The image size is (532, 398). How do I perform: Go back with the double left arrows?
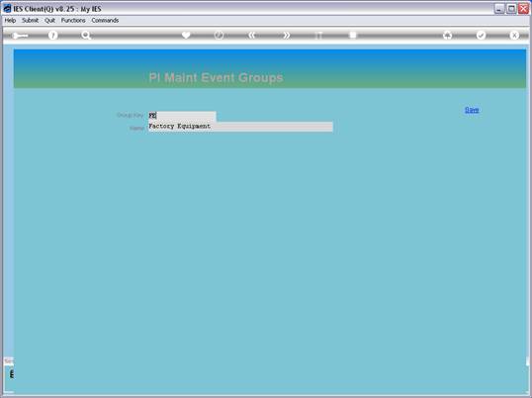click(252, 35)
